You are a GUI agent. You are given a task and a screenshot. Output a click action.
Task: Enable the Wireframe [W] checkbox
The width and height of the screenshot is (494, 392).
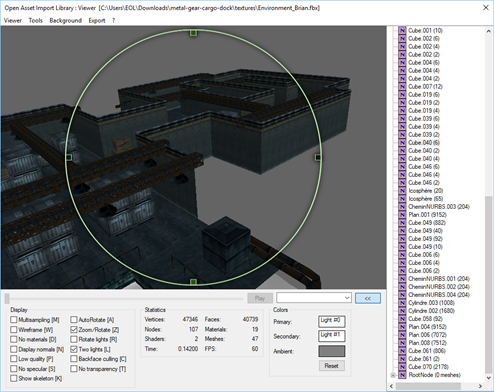pyautogui.click(x=14, y=330)
